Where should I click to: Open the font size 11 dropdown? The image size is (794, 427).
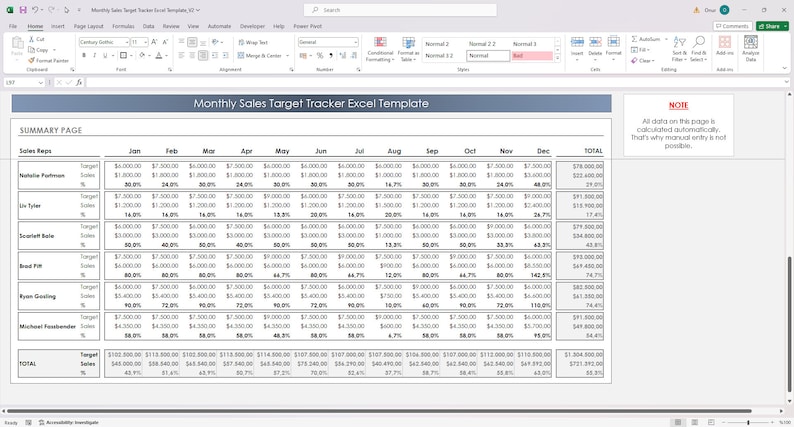pos(145,42)
